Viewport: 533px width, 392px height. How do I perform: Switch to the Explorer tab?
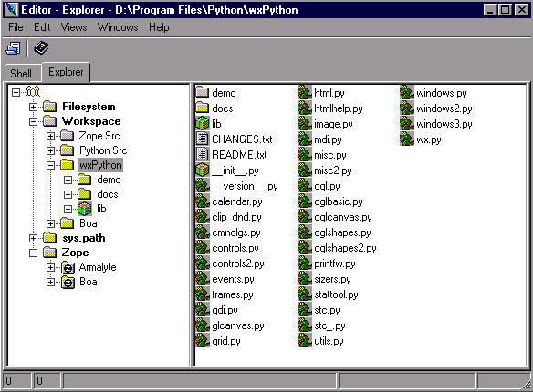pyautogui.click(x=66, y=72)
